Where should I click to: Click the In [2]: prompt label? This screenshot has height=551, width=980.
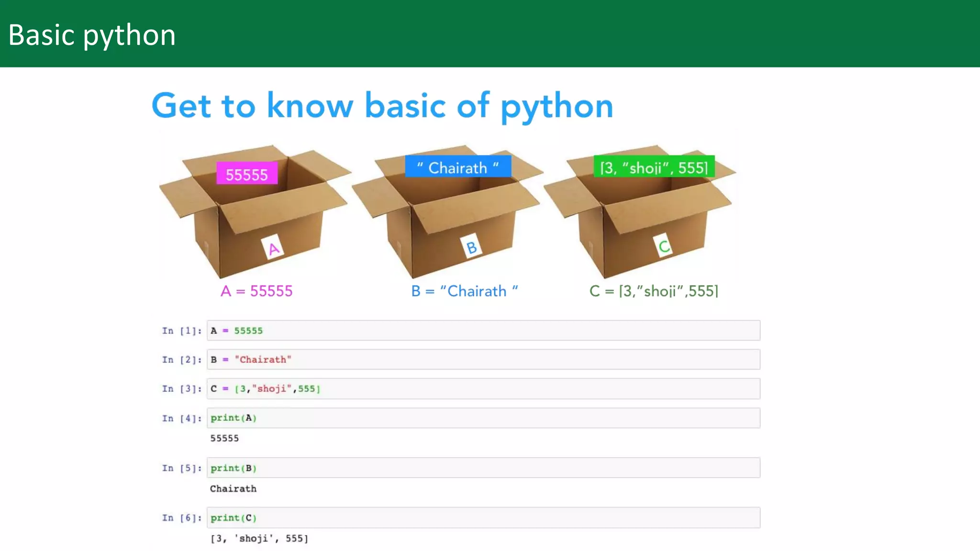click(182, 360)
